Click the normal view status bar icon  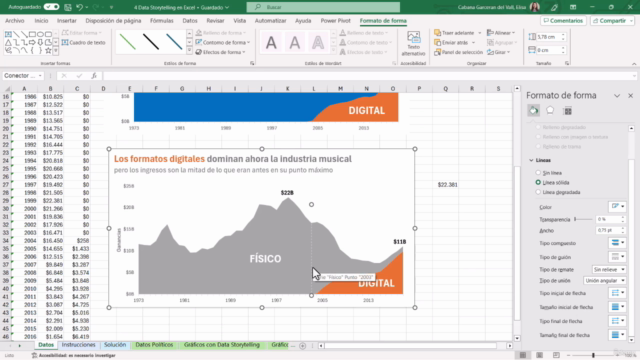[523, 356]
